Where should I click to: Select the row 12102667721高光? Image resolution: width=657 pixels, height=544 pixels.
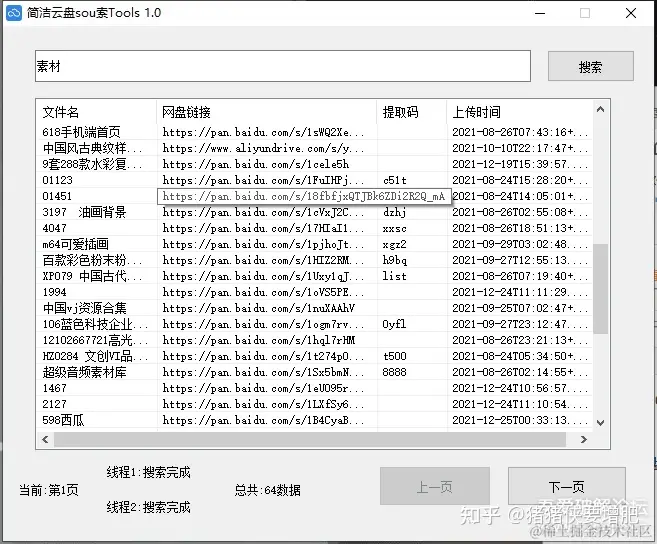(x=314, y=340)
